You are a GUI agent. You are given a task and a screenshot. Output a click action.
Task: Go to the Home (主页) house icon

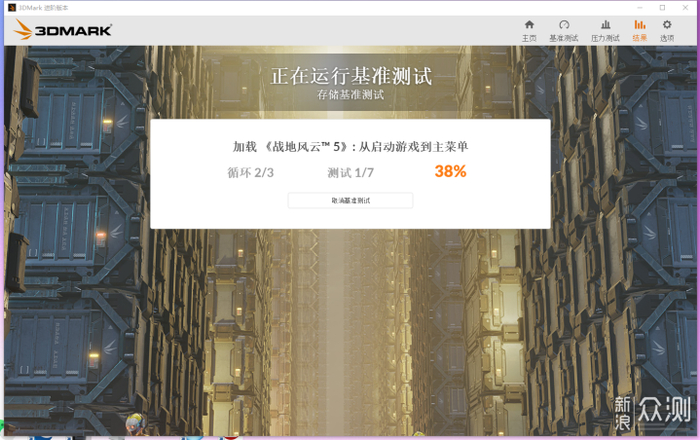(529, 25)
